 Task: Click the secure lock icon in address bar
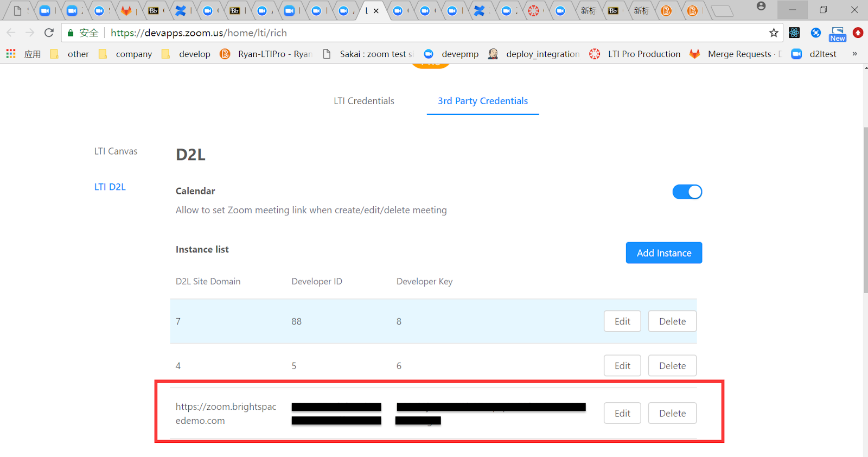tap(71, 33)
